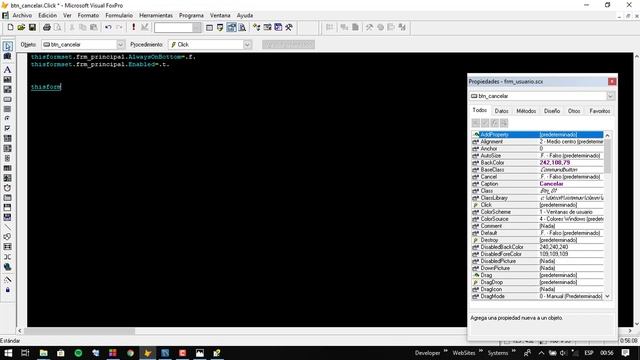The width and height of the screenshot is (640, 360).
Task: Open the Edición menu
Action: (x=48, y=15)
